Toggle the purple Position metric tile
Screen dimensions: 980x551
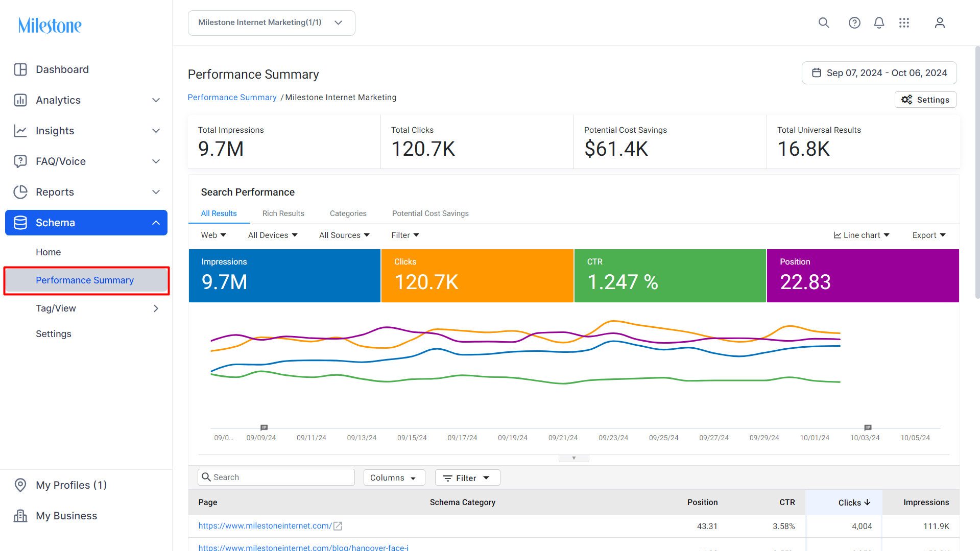point(863,276)
